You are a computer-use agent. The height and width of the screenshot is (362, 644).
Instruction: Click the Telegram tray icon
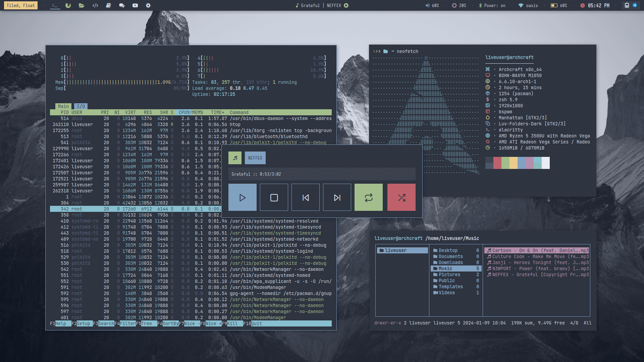click(x=635, y=5)
